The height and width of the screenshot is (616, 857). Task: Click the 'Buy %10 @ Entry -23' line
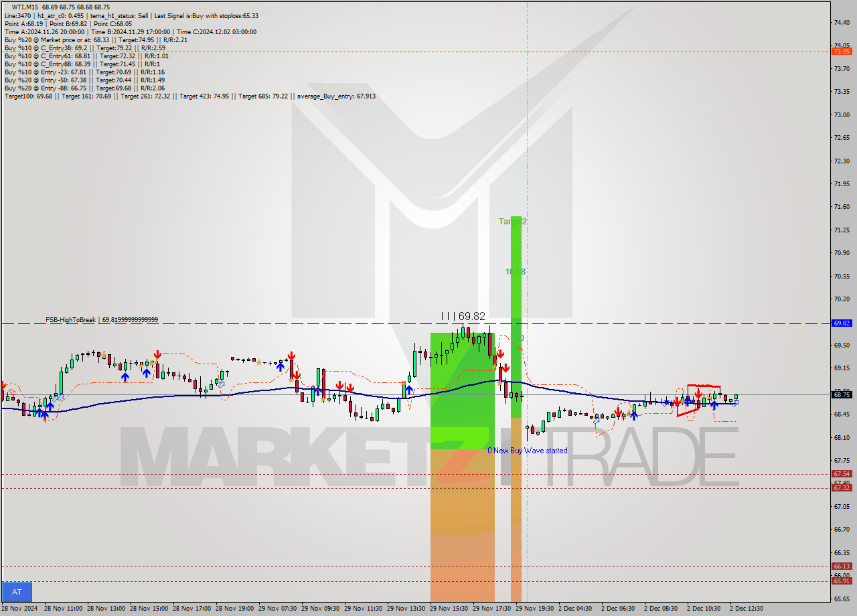[84, 72]
